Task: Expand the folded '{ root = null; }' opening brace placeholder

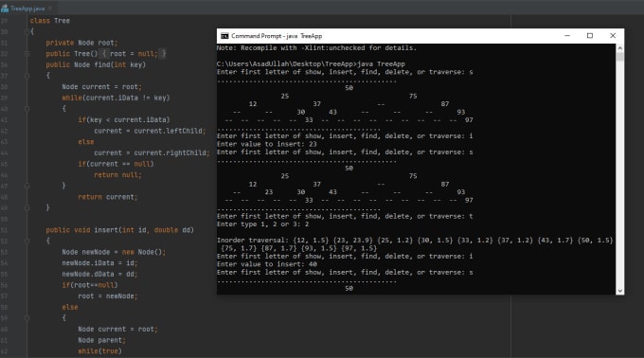Action: pos(104,54)
